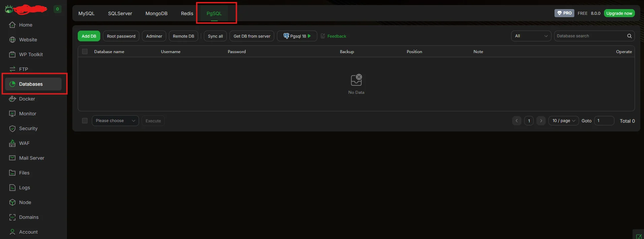This screenshot has width=644, height=239.
Task: Click the Monitor icon in sidebar
Action: click(12, 114)
